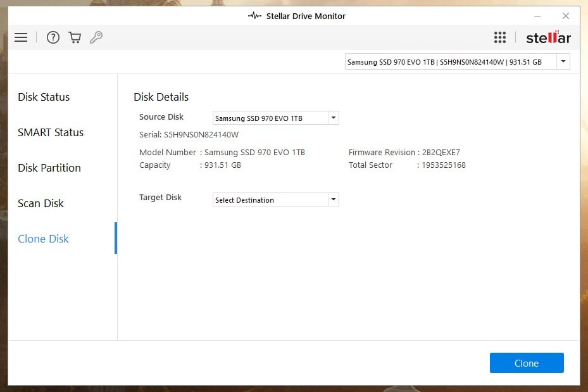
Task: Go to the Scan Disk tab
Action: click(x=41, y=203)
